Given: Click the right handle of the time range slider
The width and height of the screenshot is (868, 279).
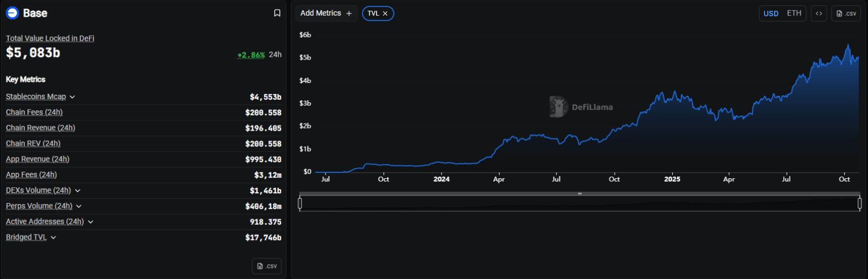Looking at the screenshot, I should tap(859, 203).
